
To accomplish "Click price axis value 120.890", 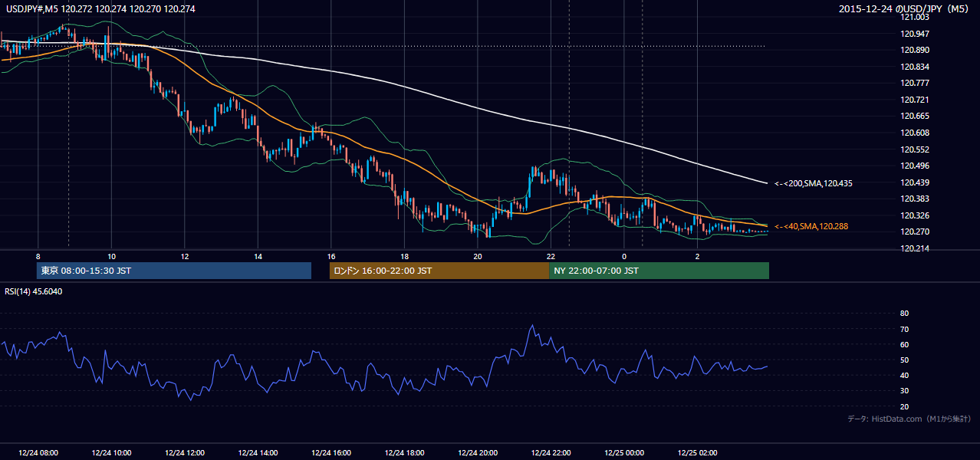I will coord(914,50).
